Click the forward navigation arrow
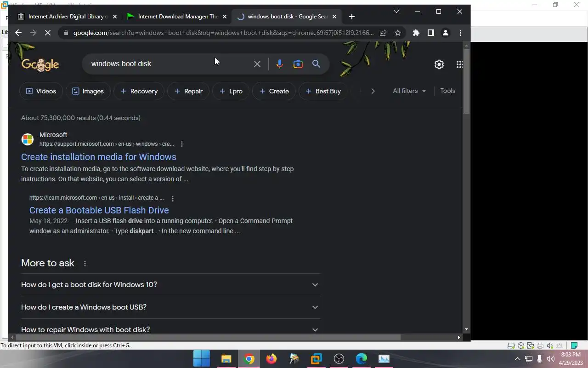 tap(33, 33)
